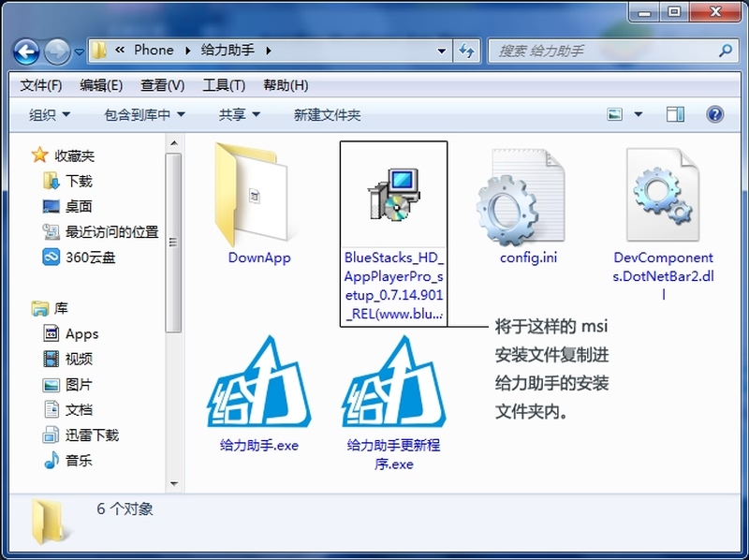Expand the 共享 dropdown
This screenshot has height=560, width=749.
coord(240,114)
